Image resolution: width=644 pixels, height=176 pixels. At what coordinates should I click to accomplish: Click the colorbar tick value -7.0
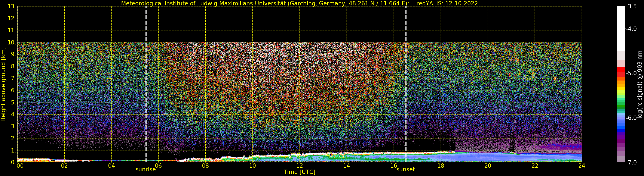tap(631, 163)
